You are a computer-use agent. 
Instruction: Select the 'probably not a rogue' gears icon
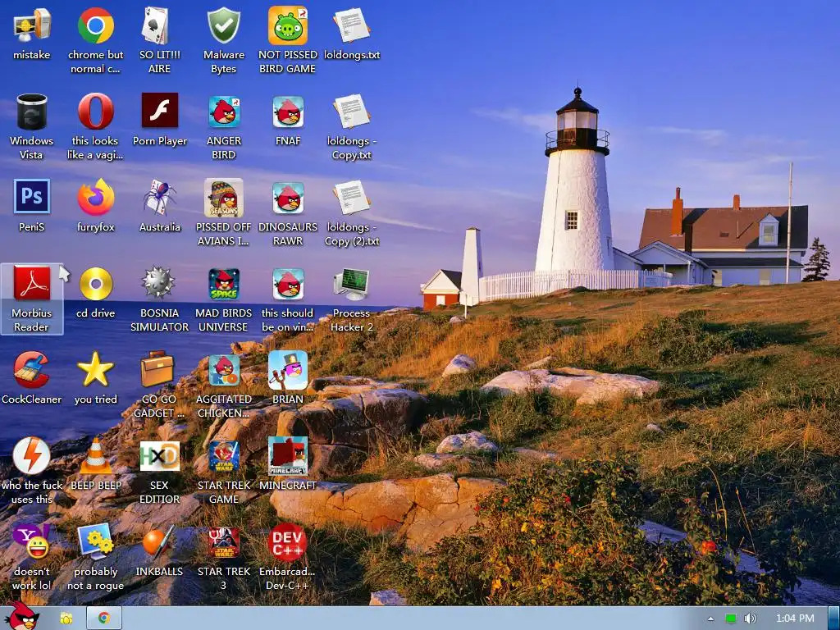95,541
